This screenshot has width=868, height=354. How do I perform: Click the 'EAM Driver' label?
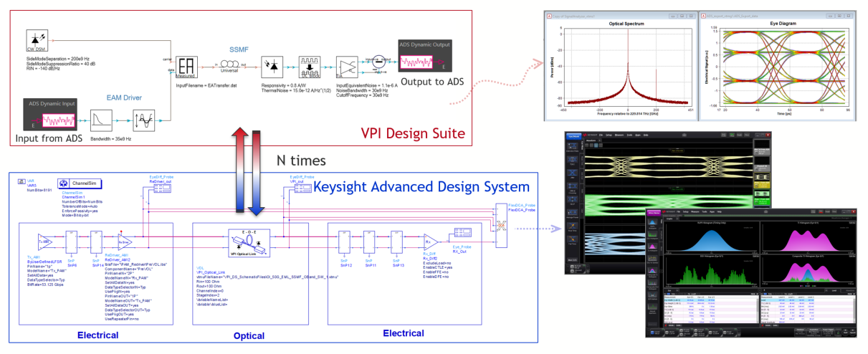click(x=123, y=98)
